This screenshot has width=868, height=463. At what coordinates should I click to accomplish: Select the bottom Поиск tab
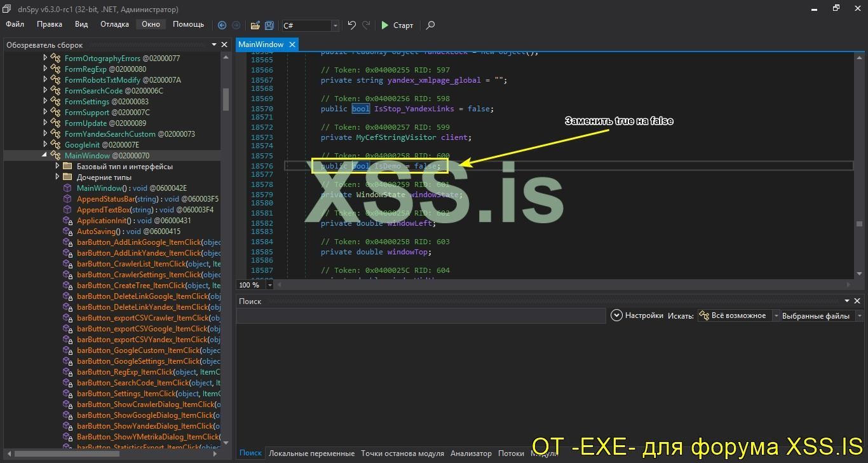pyautogui.click(x=250, y=453)
